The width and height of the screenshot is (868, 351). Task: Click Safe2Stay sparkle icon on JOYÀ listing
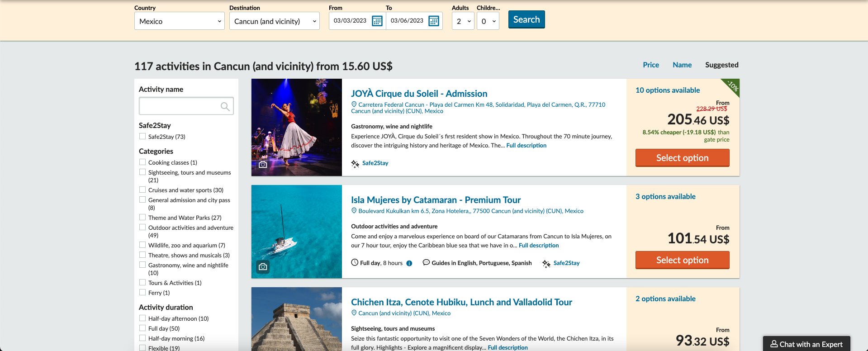(356, 163)
